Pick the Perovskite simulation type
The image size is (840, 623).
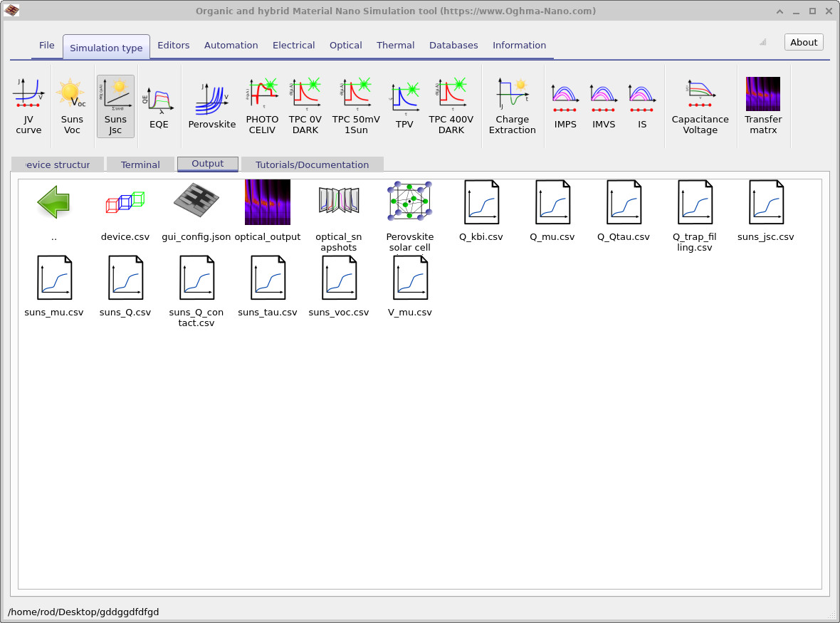click(211, 106)
